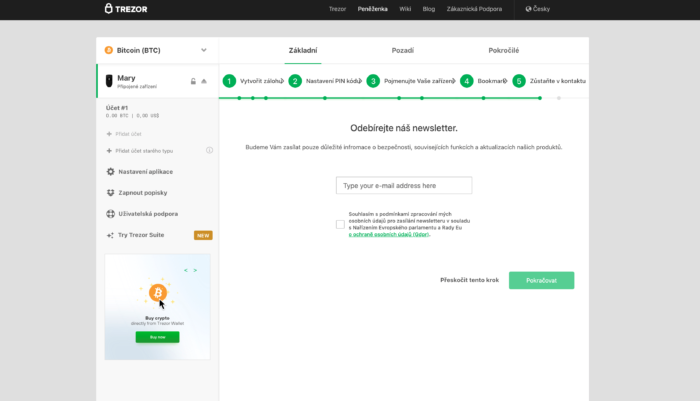The image size is (700, 401).
Task: Tick the newsletter consent checkbox
Action: click(340, 224)
